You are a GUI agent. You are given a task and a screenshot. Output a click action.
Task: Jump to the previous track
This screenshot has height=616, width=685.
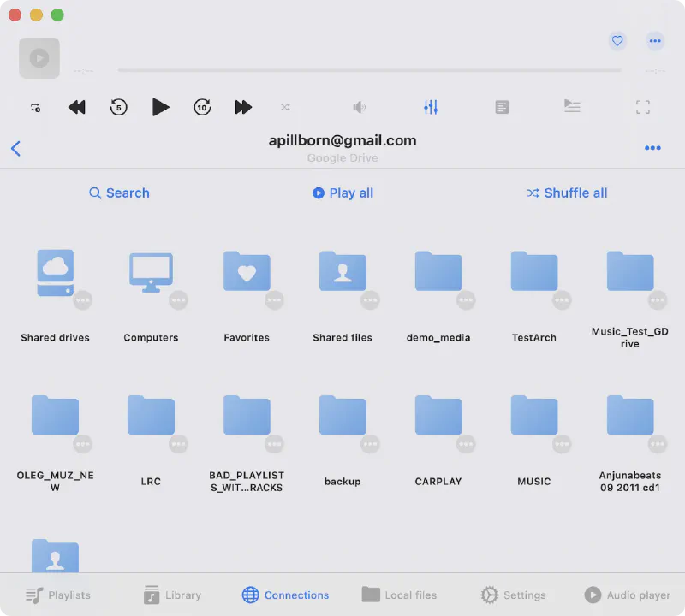[x=77, y=107]
